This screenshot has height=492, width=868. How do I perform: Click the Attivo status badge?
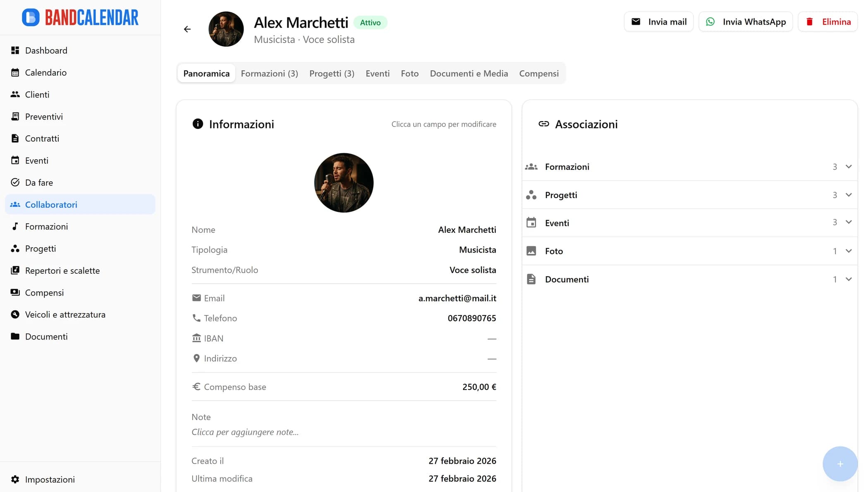[370, 22]
